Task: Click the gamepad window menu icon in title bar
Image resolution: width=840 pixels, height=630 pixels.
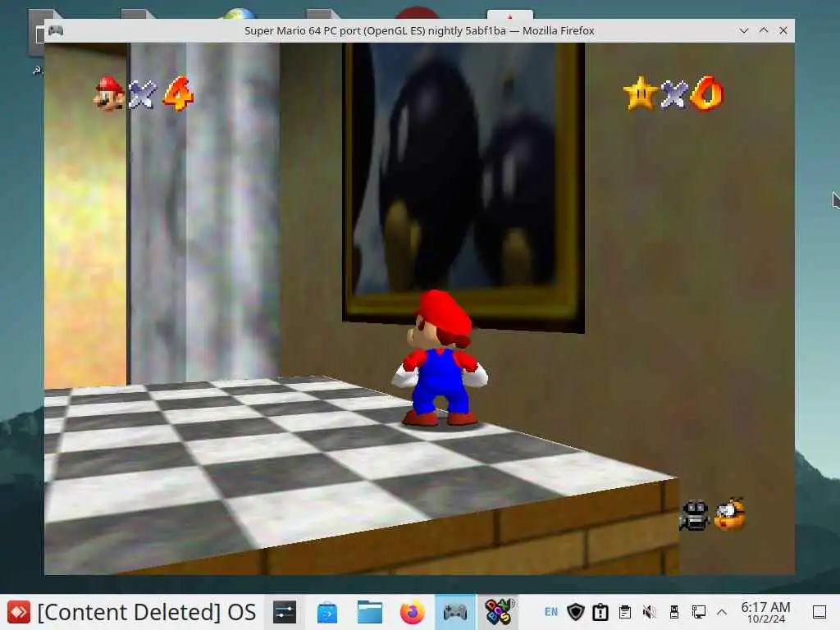Action: tap(56, 30)
